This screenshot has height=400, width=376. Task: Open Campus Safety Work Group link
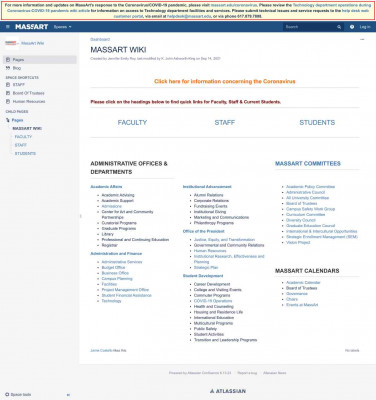(x=310, y=209)
